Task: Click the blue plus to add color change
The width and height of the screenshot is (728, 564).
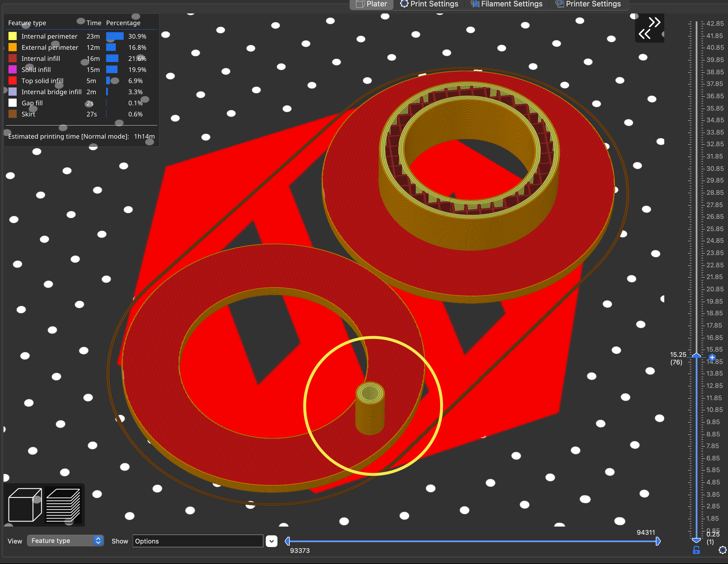Action: coord(712,357)
